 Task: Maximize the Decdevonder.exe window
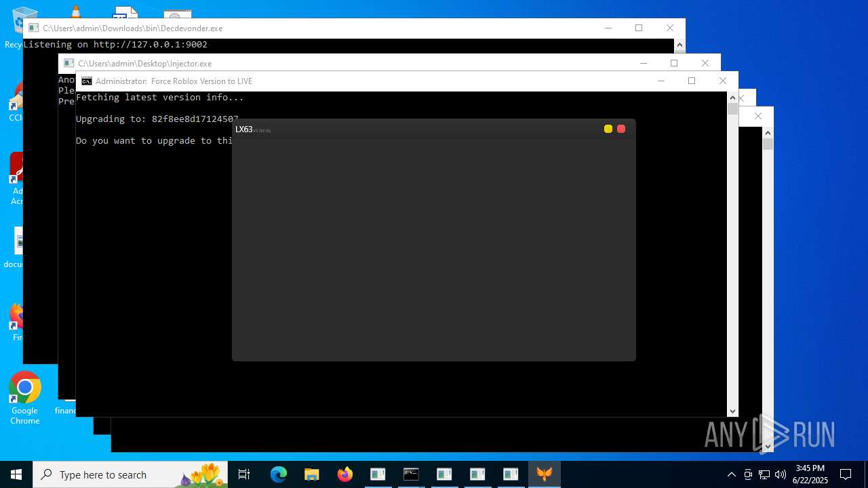tap(639, 28)
